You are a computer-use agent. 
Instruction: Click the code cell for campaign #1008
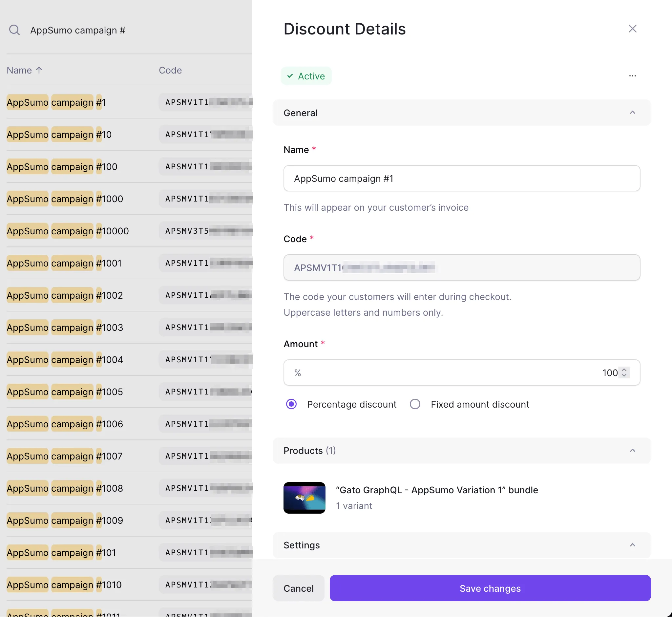[206, 488]
